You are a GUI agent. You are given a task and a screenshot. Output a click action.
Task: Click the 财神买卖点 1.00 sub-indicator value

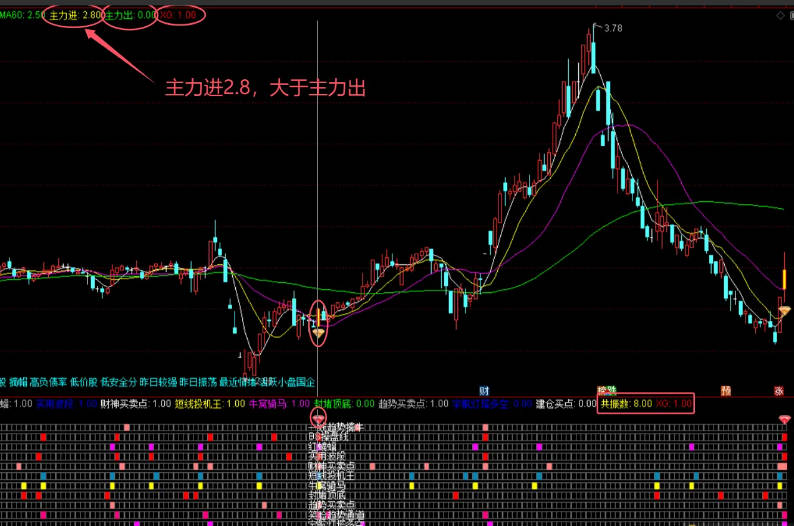coord(136,403)
